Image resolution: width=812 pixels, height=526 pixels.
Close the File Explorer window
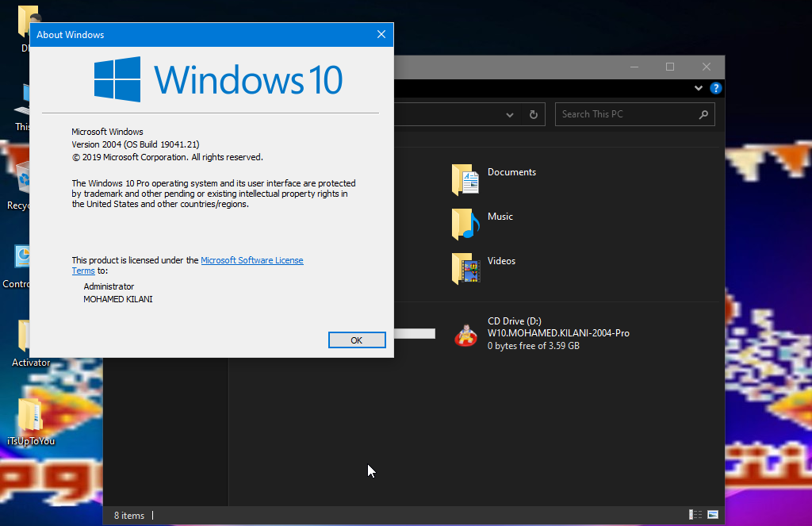707,67
